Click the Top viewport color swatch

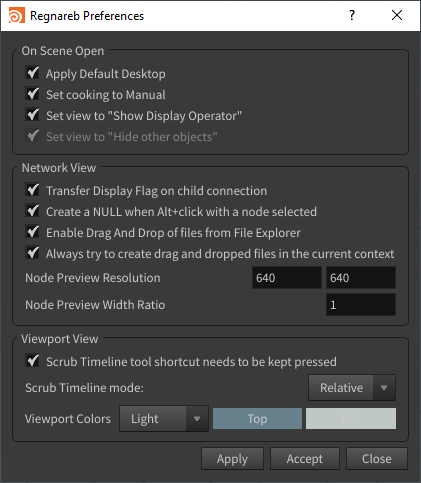coord(257,419)
